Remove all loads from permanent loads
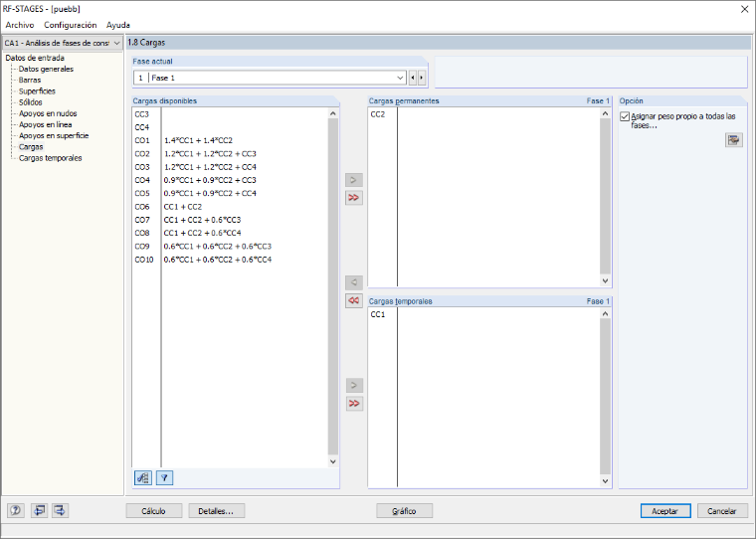The image size is (756, 539). (x=353, y=300)
